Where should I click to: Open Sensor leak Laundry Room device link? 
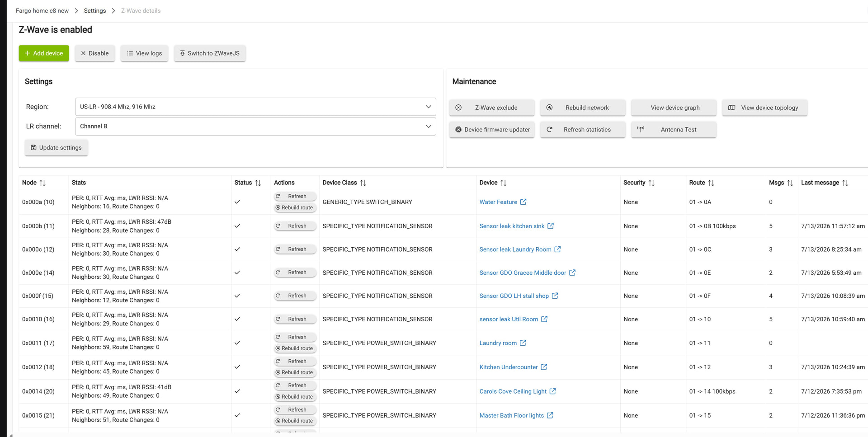[515, 249]
